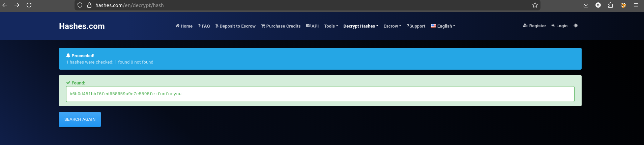Open the extensions puzzle icon
Screen dimensions: 644x145
(x=610, y=5)
